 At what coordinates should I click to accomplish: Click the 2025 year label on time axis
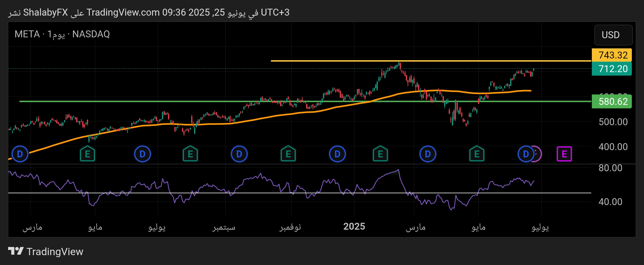[x=354, y=227]
